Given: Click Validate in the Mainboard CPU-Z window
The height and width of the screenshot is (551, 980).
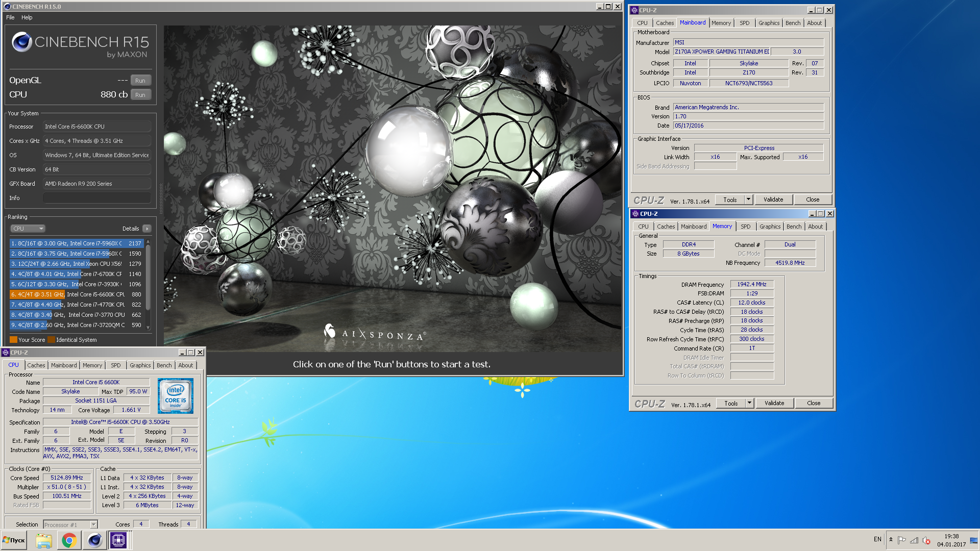Looking at the screenshot, I should pyautogui.click(x=773, y=200).
